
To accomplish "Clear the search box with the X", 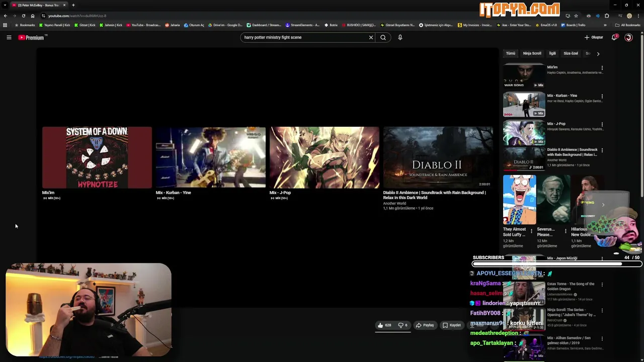I will coord(371,37).
